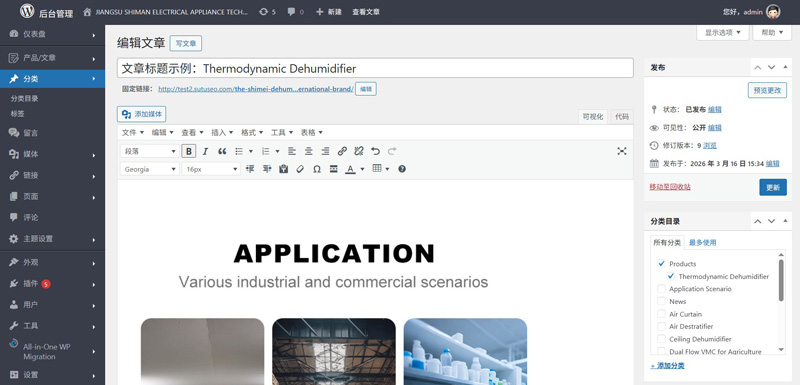800x385 pixels.
Task: Uncheck the Products category
Action: coord(662,264)
